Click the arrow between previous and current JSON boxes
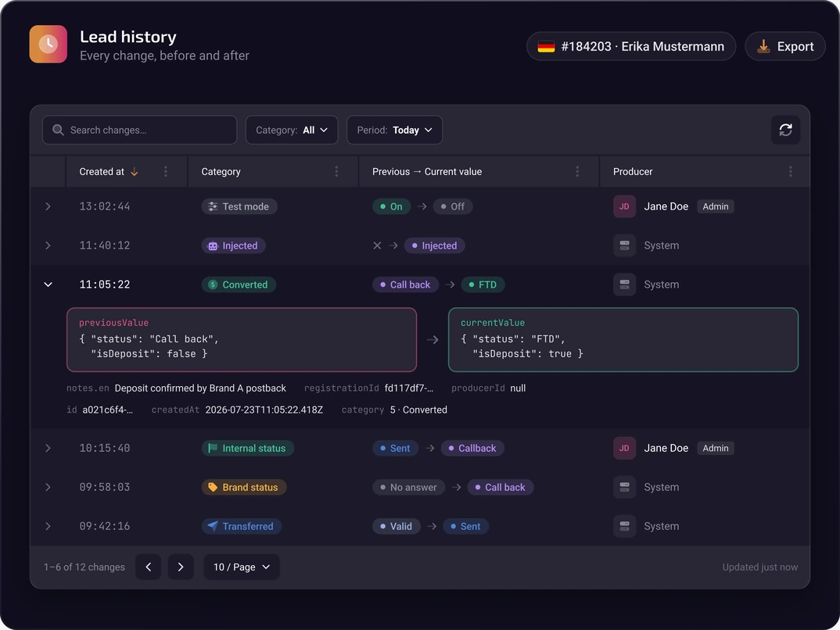The height and width of the screenshot is (630, 840). 433,339
